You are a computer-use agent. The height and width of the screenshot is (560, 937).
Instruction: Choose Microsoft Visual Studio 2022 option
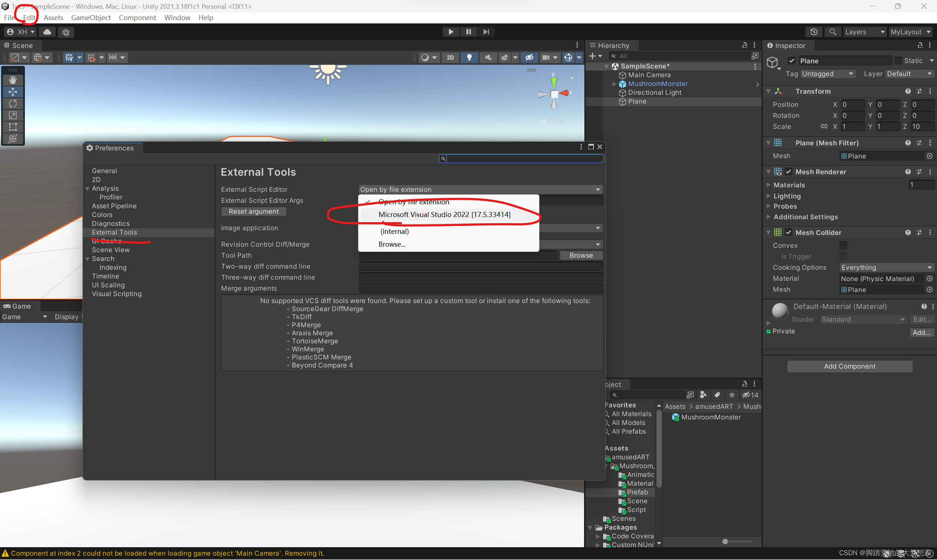(x=449, y=214)
